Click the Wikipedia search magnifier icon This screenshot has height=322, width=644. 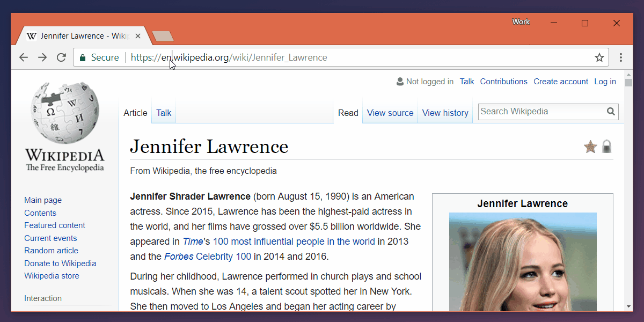coord(611,112)
